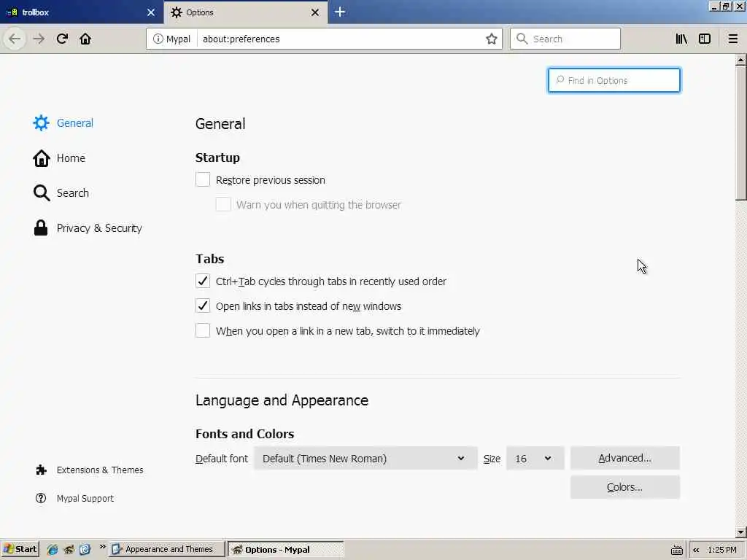Expand hidden system tray icons

tap(696, 550)
